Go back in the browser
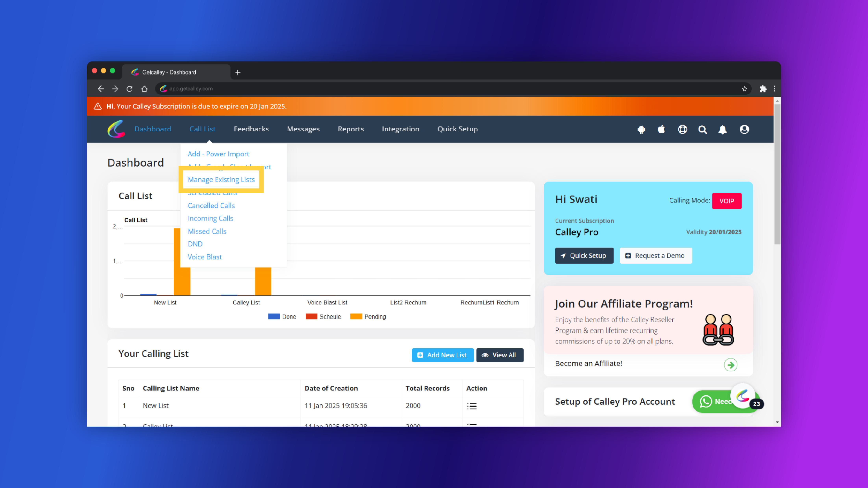 (100, 89)
